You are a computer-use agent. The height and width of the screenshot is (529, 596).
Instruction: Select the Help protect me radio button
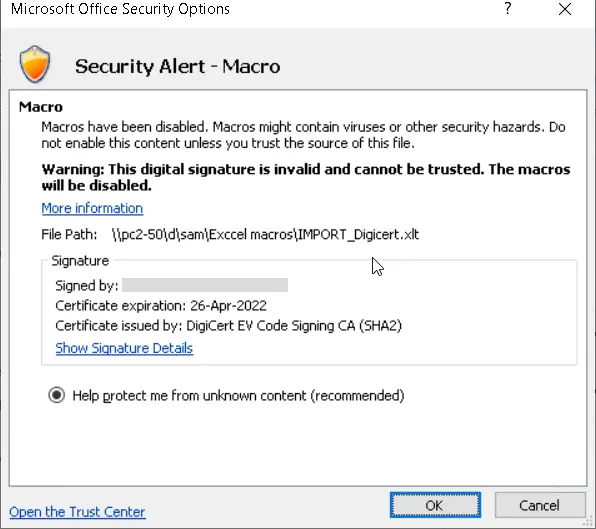57,395
